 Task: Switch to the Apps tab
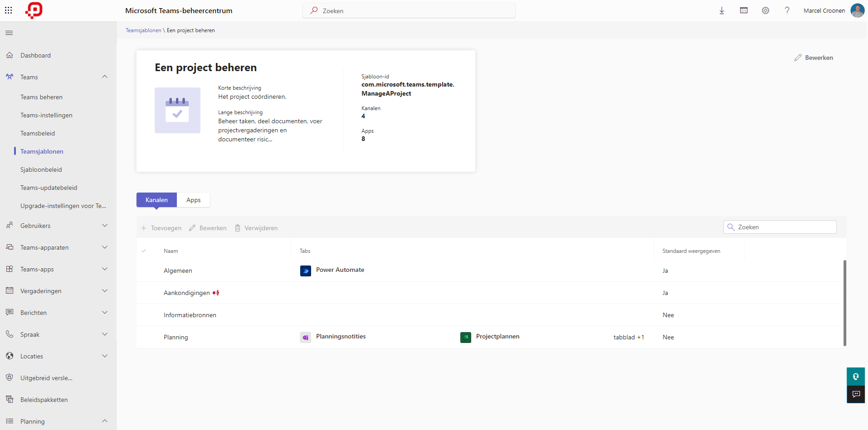(x=194, y=200)
